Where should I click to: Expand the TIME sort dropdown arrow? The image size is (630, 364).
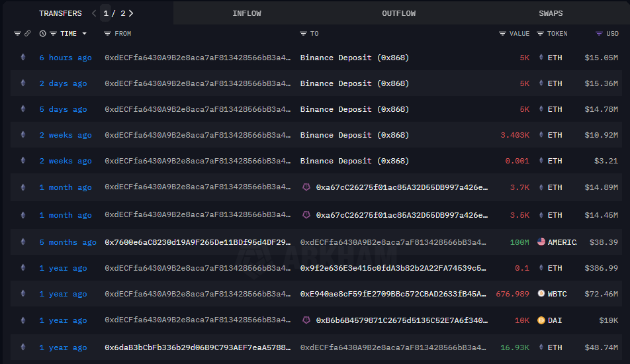(x=85, y=34)
